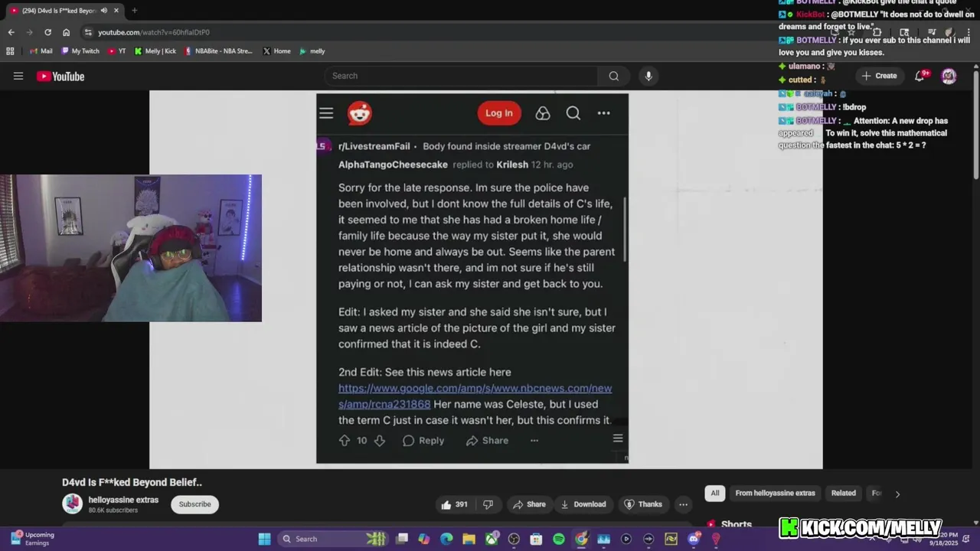Open YouTube notifications bell
The width and height of the screenshot is (980, 551).
coord(920,76)
